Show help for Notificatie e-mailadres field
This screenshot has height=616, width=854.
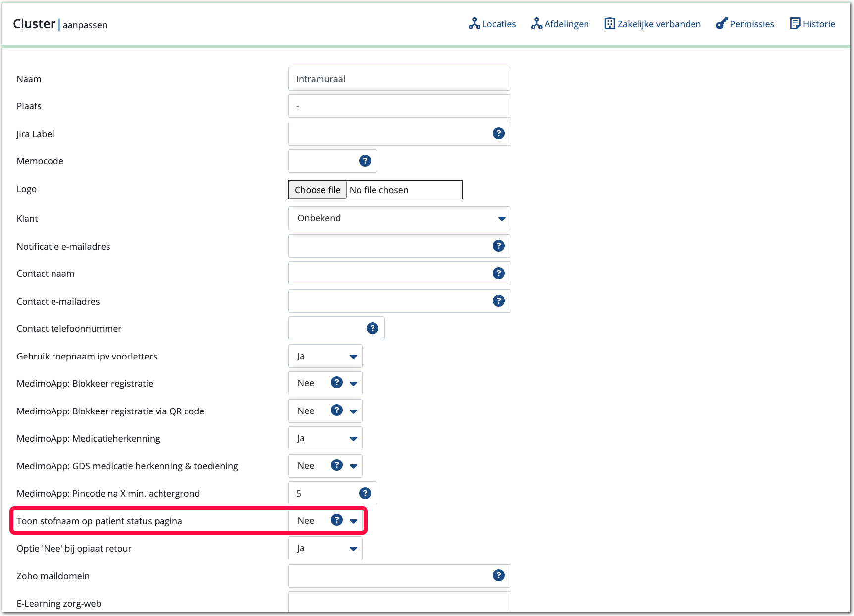click(498, 246)
